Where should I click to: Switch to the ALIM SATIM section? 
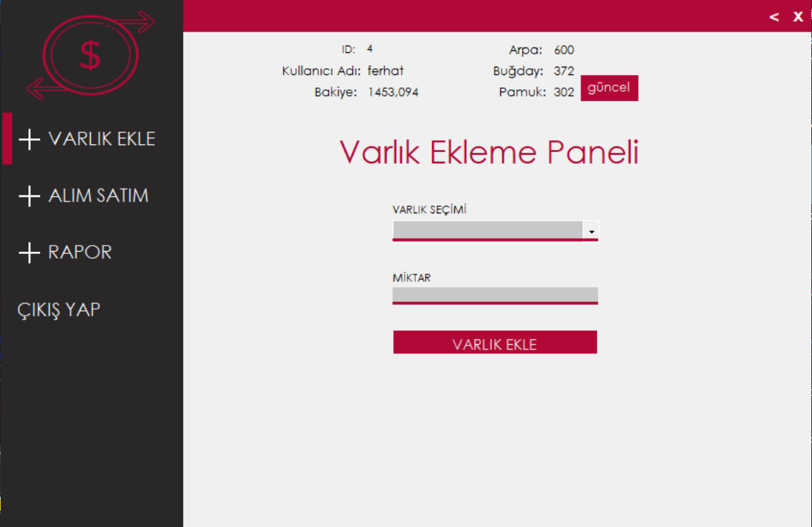[98, 195]
